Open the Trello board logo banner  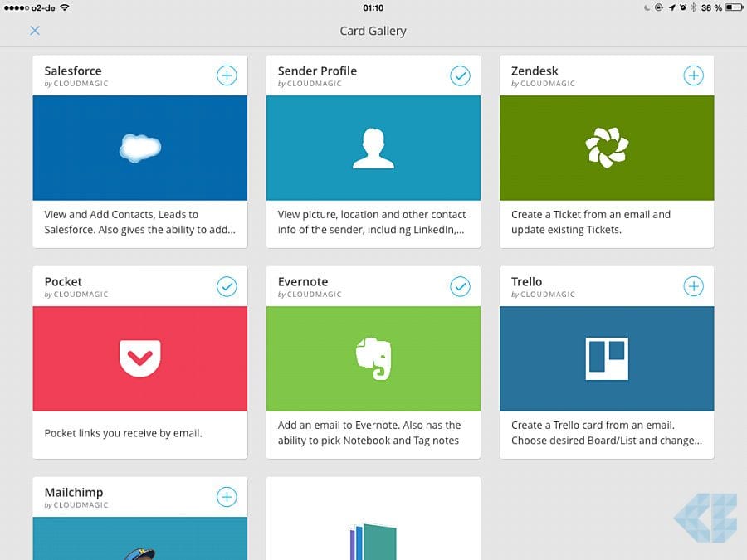pyautogui.click(x=607, y=358)
